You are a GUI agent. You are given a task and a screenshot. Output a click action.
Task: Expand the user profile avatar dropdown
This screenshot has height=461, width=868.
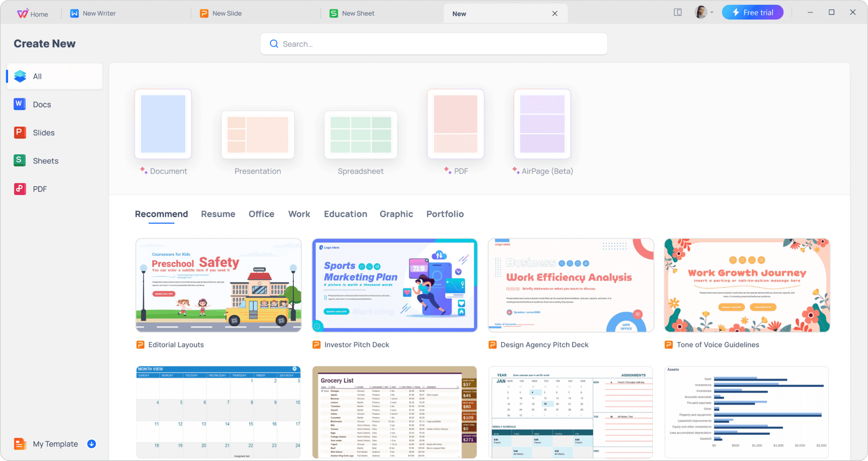tap(704, 12)
